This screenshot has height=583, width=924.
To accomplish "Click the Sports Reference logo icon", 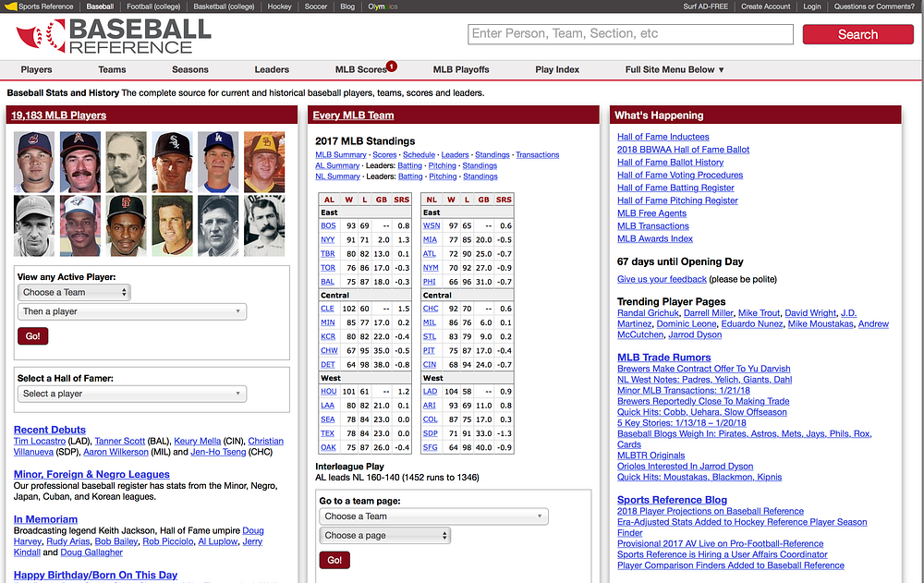I will point(10,6).
